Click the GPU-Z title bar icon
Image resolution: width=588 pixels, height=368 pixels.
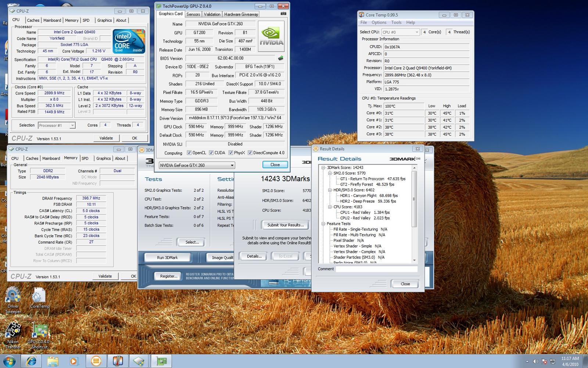click(x=159, y=6)
